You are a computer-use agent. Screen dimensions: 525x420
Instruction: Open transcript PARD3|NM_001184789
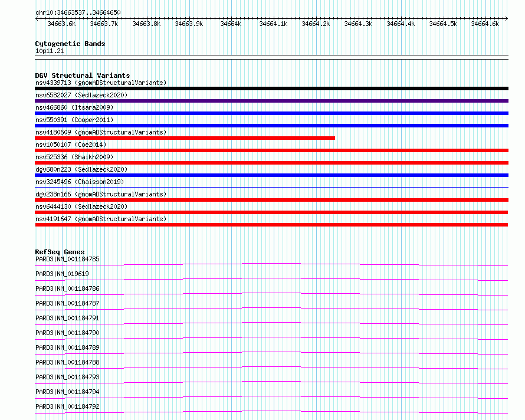tap(67, 347)
